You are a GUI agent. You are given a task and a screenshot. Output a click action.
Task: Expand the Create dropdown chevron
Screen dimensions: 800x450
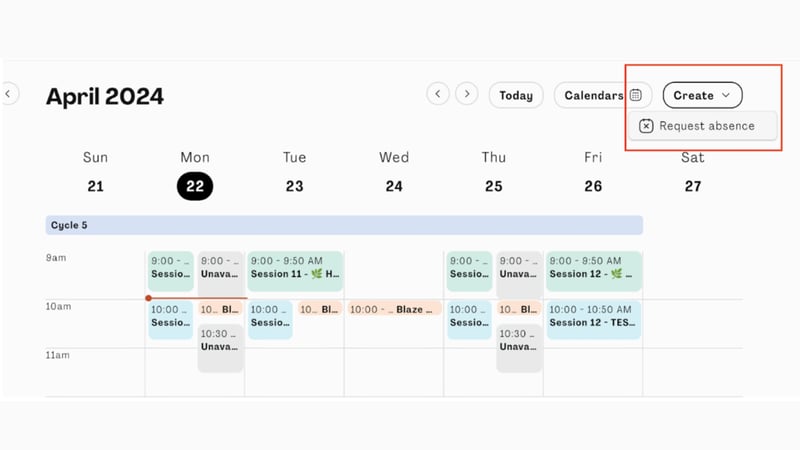pyautogui.click(x=726, y=95)
